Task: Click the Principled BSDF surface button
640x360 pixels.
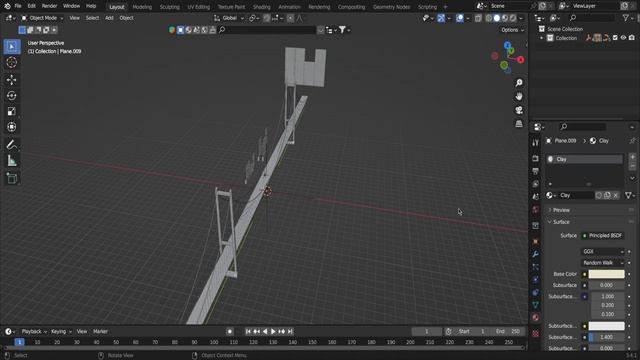Action: pos(602,236)
